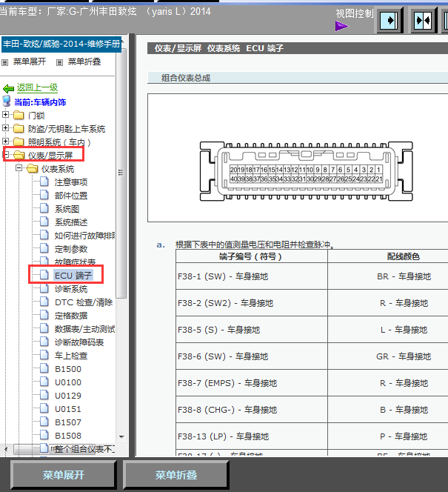The height and width of the screenshot is (492, 448).
Task: Click the converging arrows view control button
Action: point(424,21)
